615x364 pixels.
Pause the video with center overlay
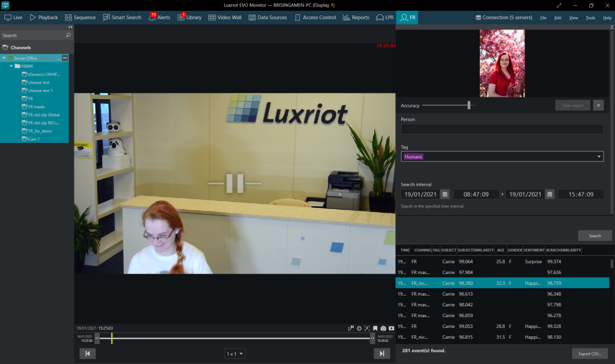pyautogui.click(x=235, y=183)
